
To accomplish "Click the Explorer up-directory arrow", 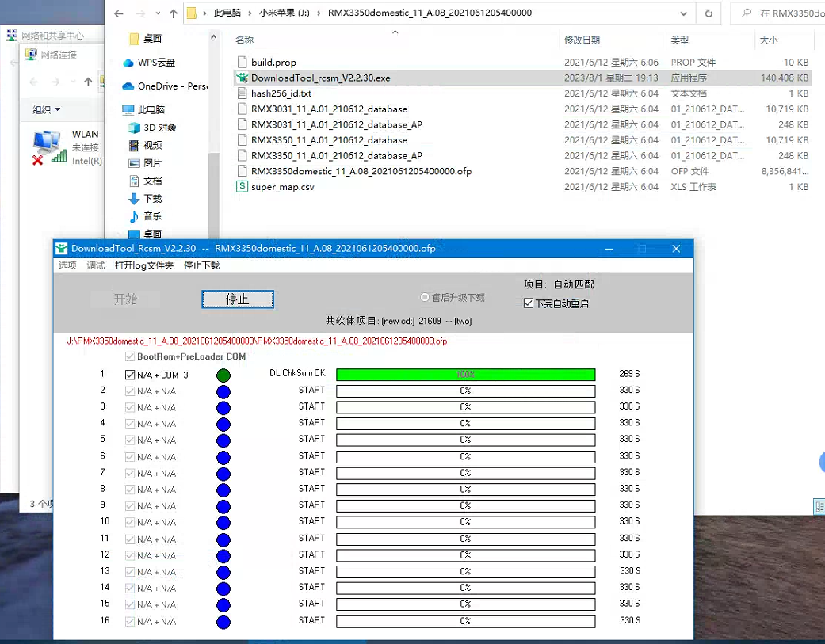I will 174,13.
